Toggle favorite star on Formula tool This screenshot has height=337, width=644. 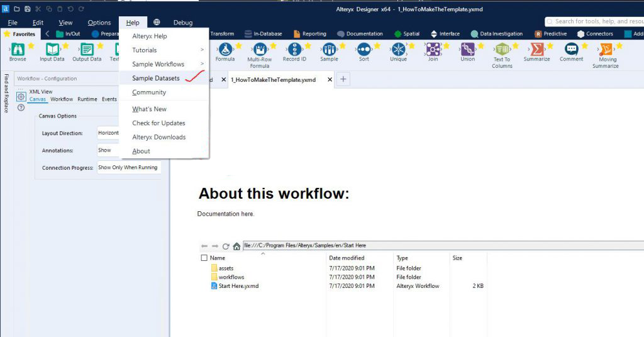238,45
